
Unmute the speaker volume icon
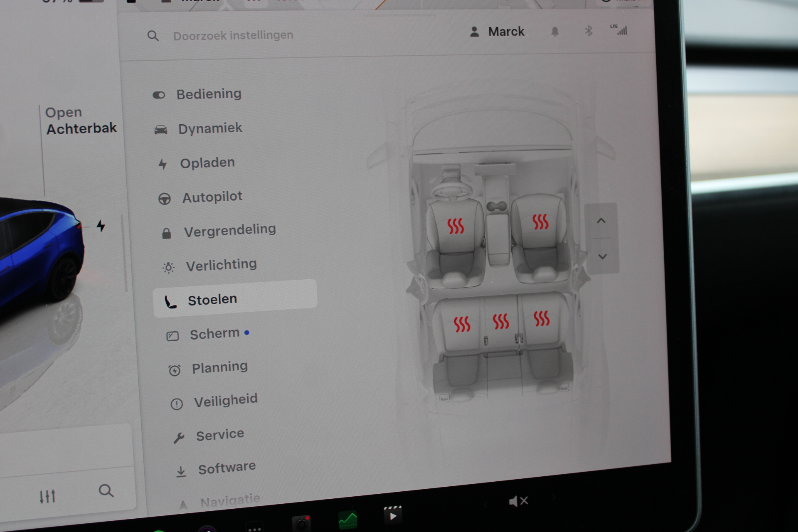click(x=518, y=501)
